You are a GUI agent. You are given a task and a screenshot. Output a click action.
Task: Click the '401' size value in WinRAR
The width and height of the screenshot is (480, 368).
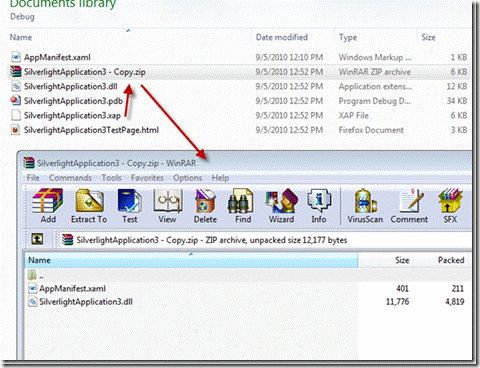pos(402,289)
